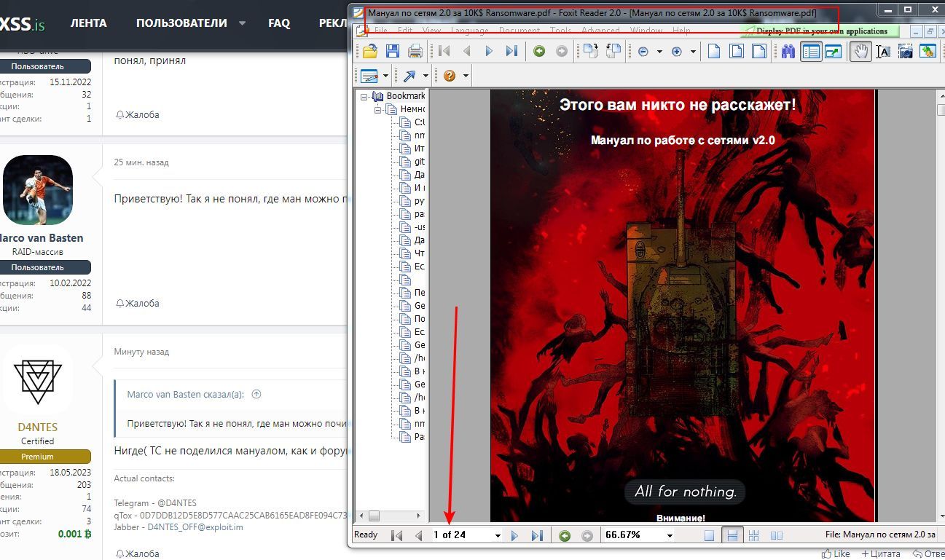Viewport: 945px width, 560px height.
Task: Click the zoom in plus icon
Action: (x=676, y=52)
